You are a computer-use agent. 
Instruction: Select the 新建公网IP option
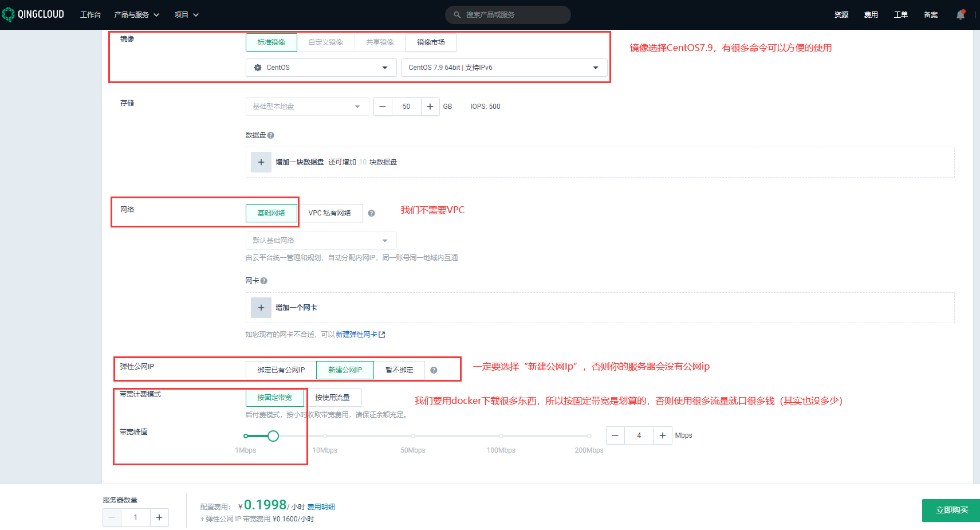pyautogui.click(x=345, y=370)
